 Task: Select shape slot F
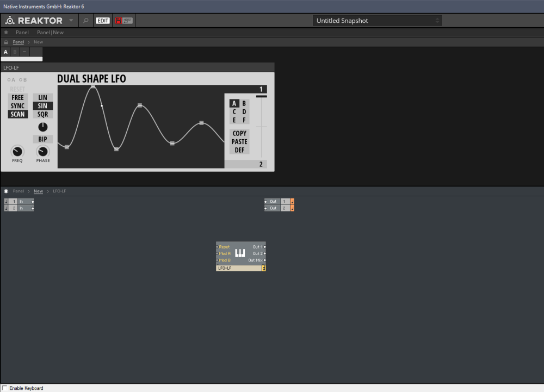pos(244,120)
